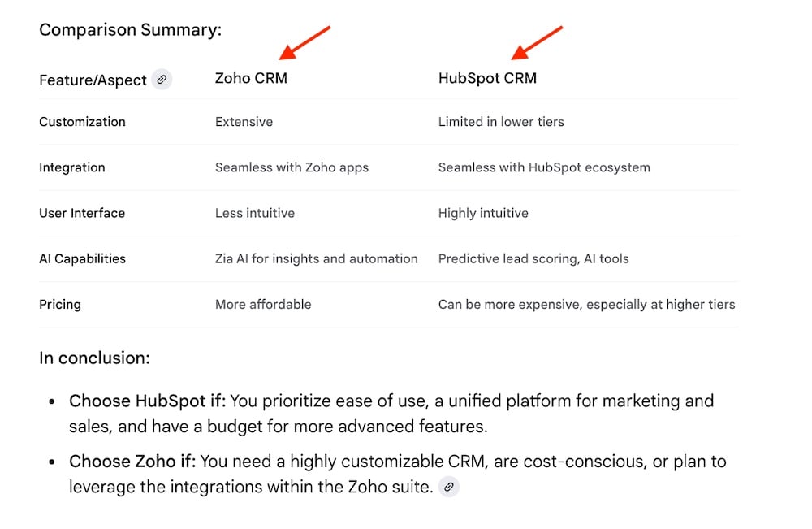Click 'Zia AI for insights and automation' cell

(x=317, y=258)
